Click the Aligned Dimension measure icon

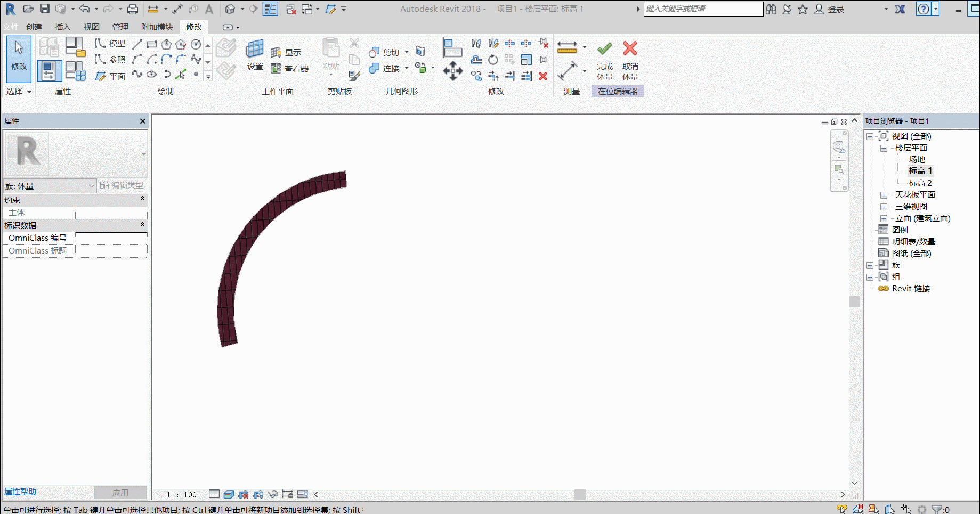[x=567, y=47]
